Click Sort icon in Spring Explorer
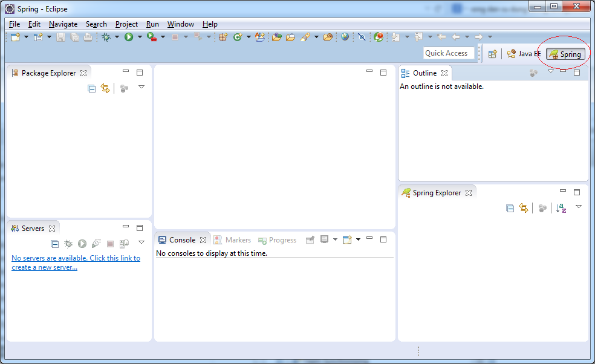Viewport: 595px width, 364px height. (561, 208)
